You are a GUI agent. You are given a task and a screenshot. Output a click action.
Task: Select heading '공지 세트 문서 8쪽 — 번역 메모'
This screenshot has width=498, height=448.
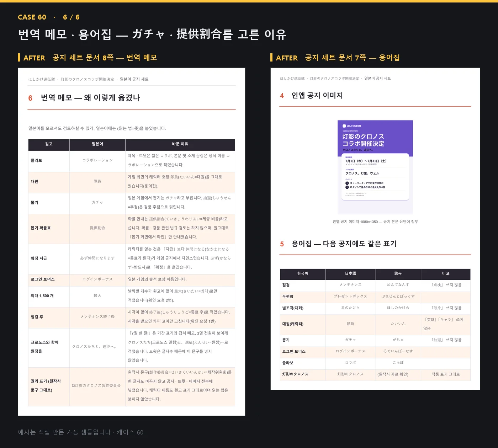click(x=105, y=58)
